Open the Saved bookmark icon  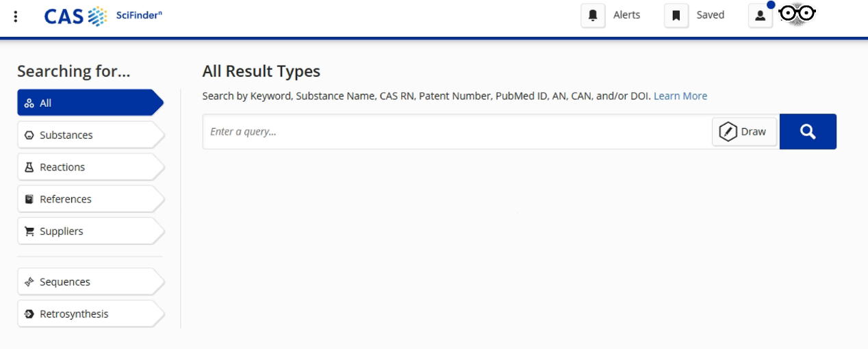pyautogui.click(x=676, y=16)
